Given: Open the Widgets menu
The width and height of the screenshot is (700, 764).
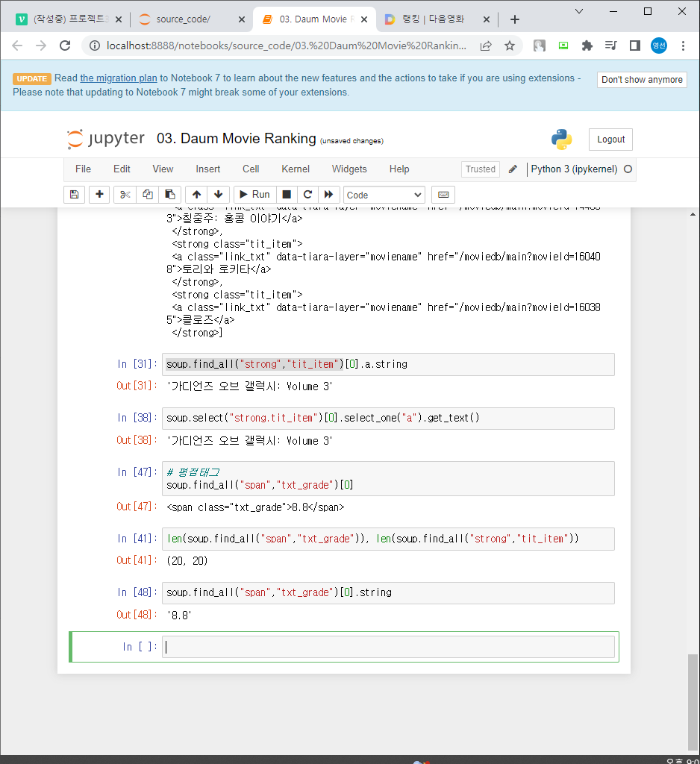Looking at the screenshot, I should click(x=349, y=169).
